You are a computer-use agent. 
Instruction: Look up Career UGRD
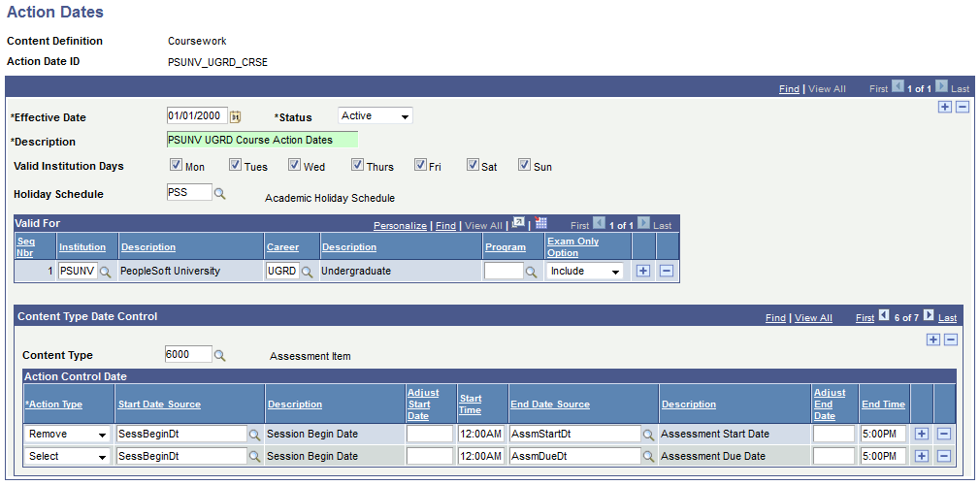coord(307,272)
